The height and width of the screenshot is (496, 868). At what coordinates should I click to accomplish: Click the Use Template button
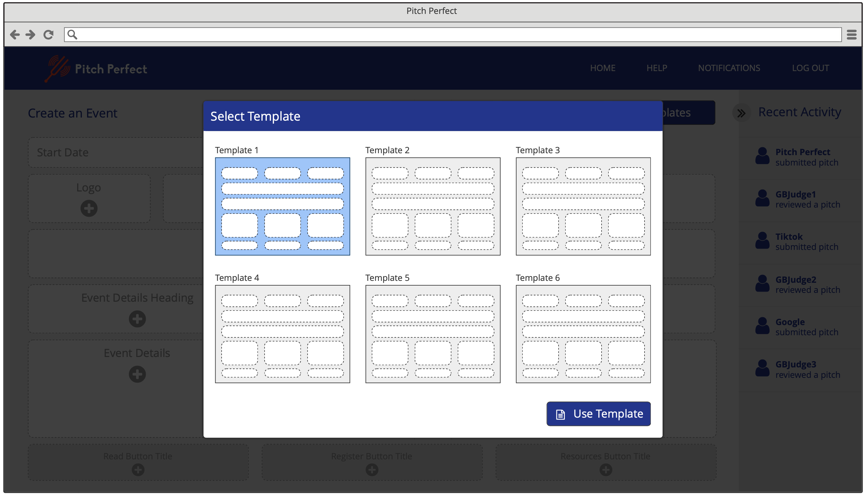pyautogui.click(x=598, y=414)
